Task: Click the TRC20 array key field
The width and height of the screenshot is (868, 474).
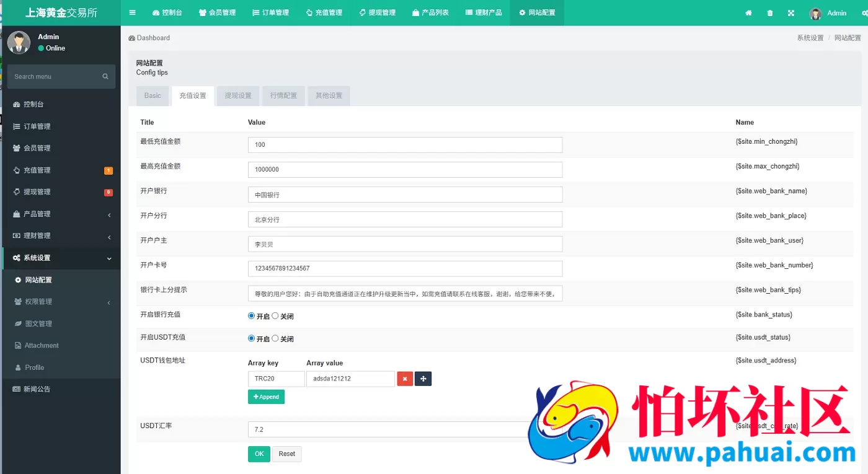Action: pos(276,379)
